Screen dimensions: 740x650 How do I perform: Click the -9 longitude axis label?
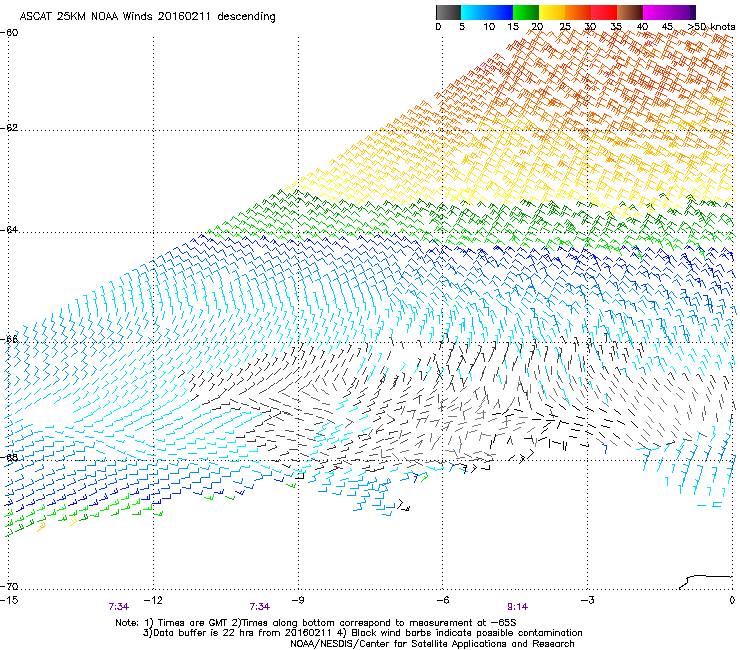298,600
